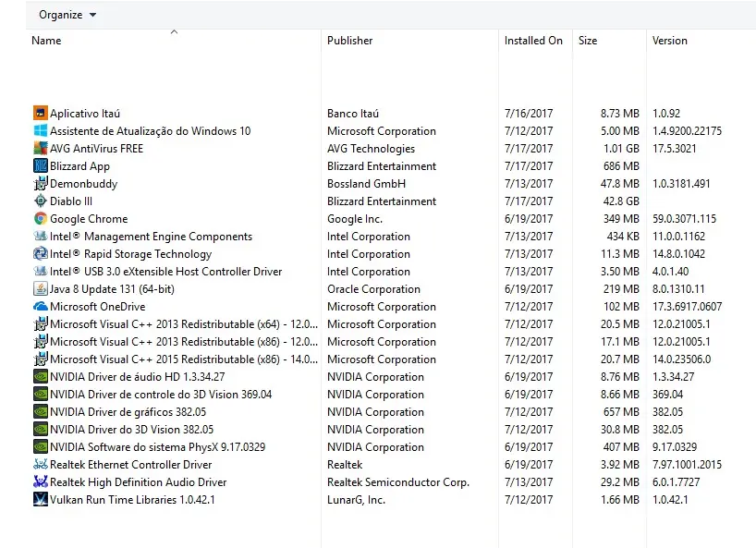Click the Diablo III icon
756x548 pixels.
[x=41, y=201]
